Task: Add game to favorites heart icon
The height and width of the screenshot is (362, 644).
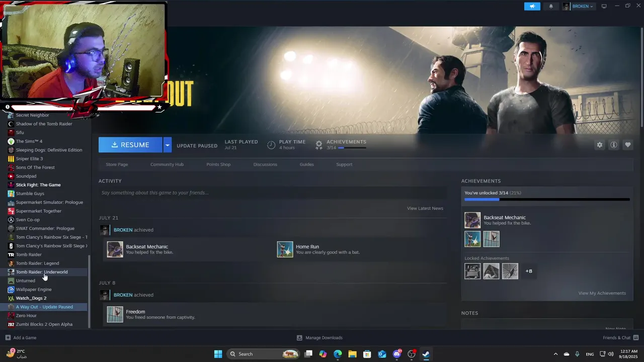Action: click(x=627, y=145)
